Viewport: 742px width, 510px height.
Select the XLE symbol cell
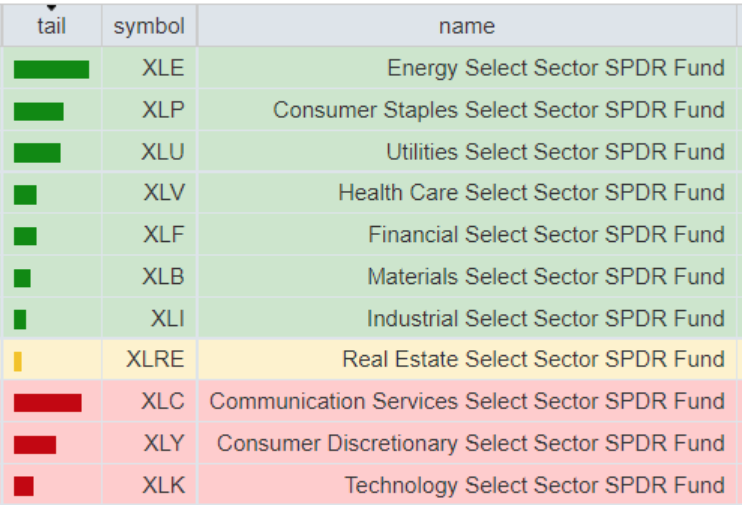tap(163, 68)
